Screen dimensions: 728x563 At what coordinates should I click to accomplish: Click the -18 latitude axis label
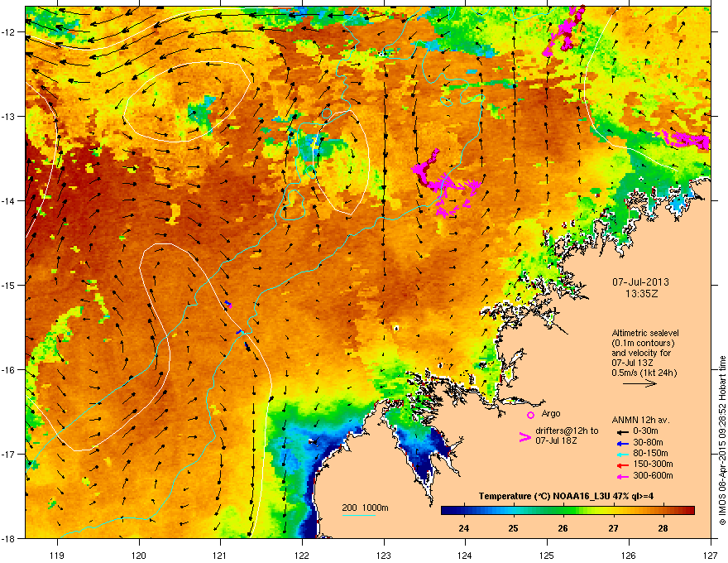(8, 538)
